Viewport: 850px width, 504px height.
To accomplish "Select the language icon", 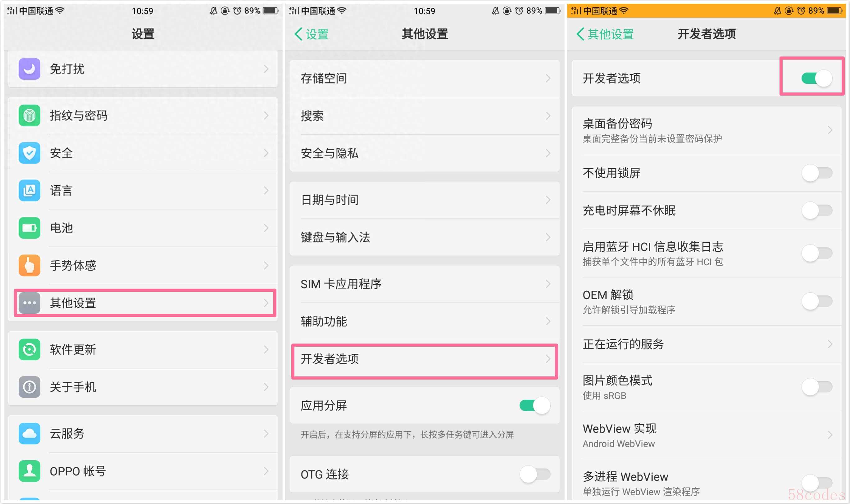I will point(29,190).
